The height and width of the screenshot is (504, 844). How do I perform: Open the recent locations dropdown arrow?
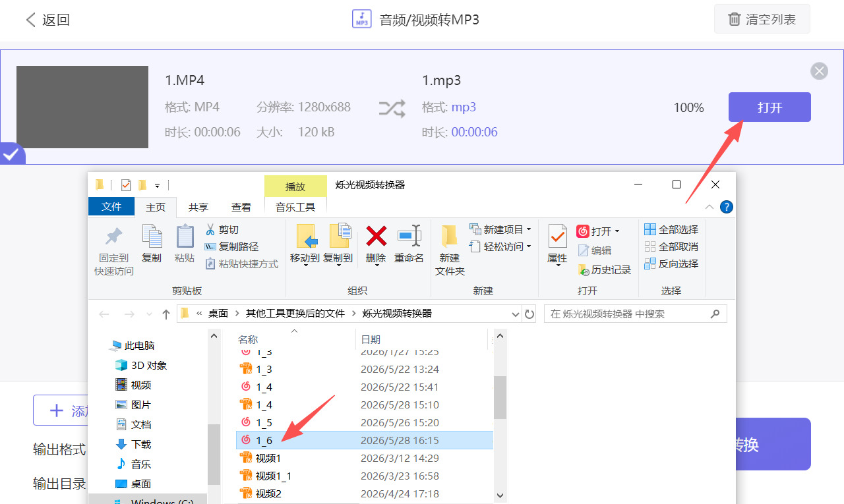pyautogui.click(x=150, y=314)
